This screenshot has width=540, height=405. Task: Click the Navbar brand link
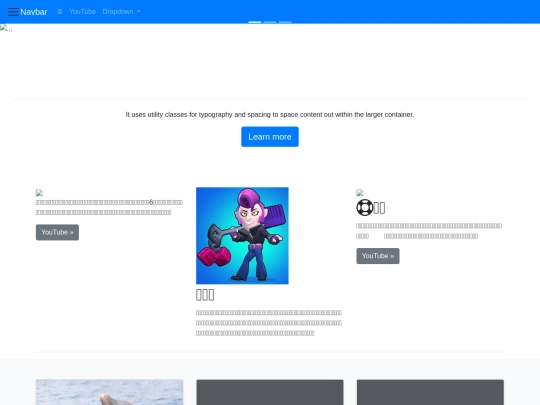(33, 12)
